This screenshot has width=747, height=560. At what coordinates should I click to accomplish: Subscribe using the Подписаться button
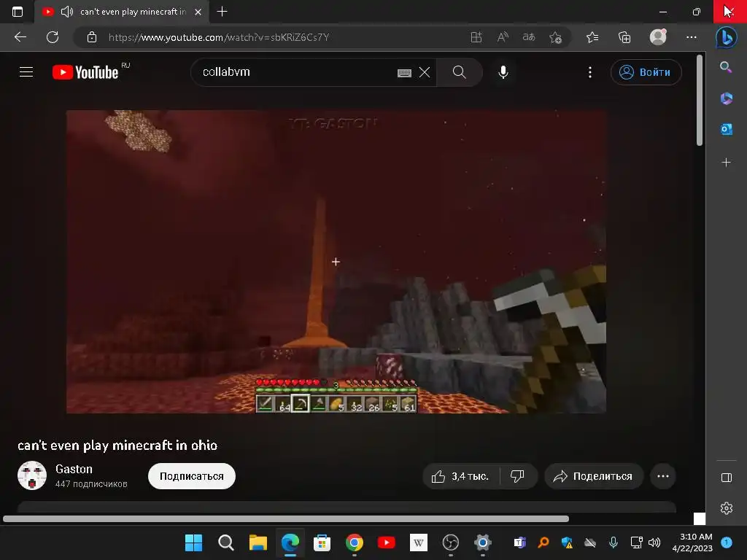(x=192, y=476)
